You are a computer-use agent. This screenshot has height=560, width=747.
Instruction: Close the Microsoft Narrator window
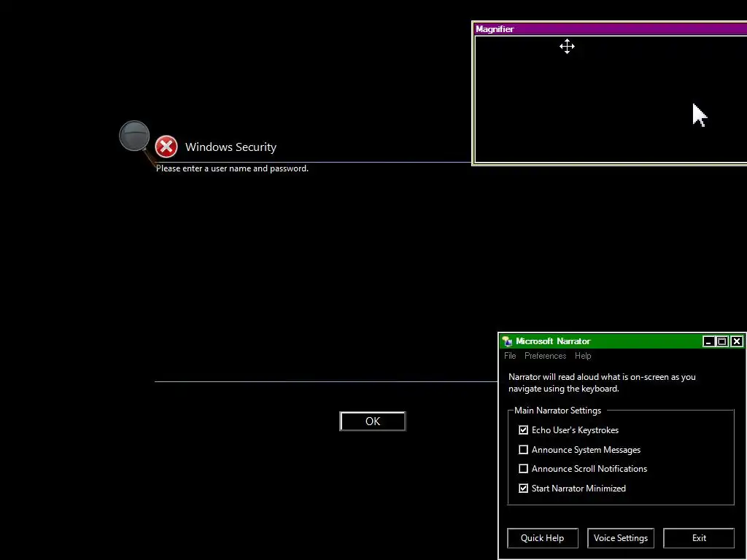pos(737,341)
